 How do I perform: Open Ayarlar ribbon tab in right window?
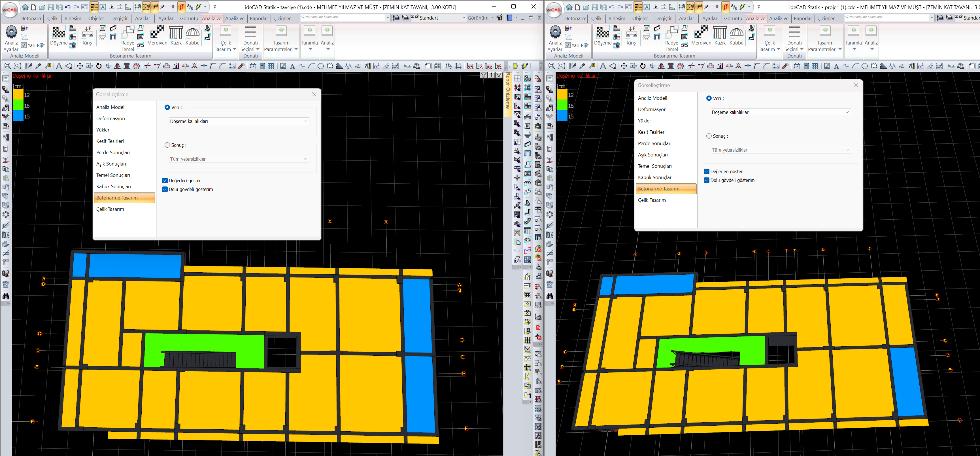[x=710, y=18]
